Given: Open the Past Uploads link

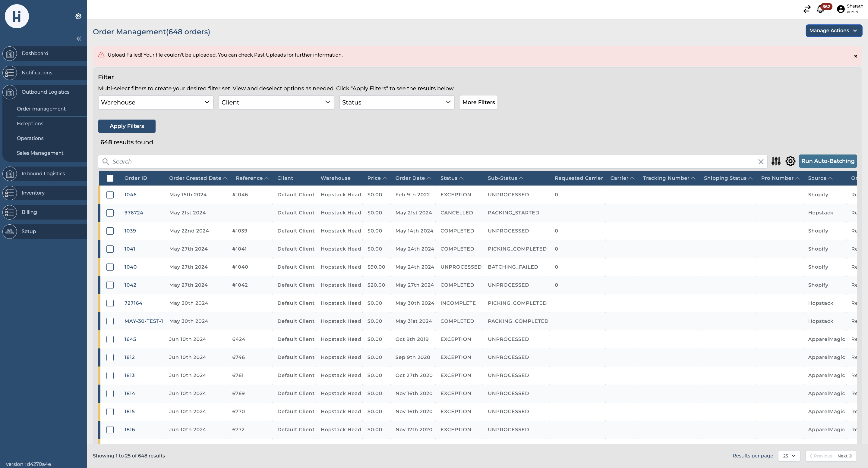Looking at the screenshot, I should [x=270, y=55].
